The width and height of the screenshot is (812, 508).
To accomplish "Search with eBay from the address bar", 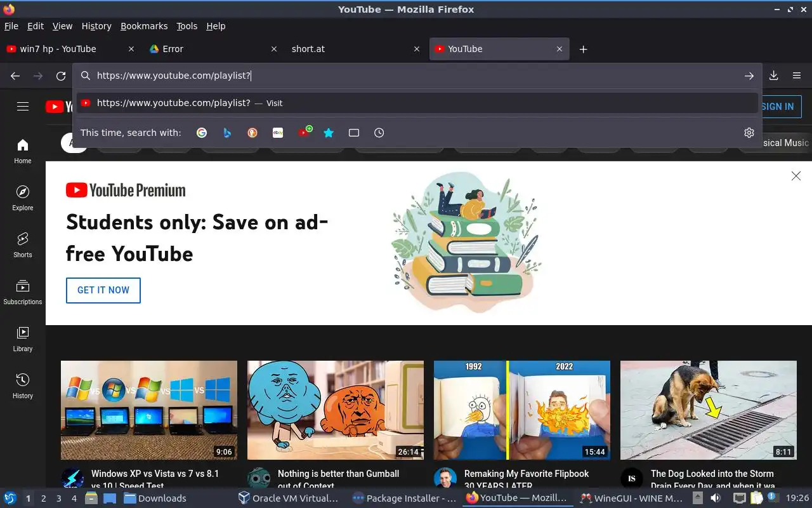I will pos(278,133).
